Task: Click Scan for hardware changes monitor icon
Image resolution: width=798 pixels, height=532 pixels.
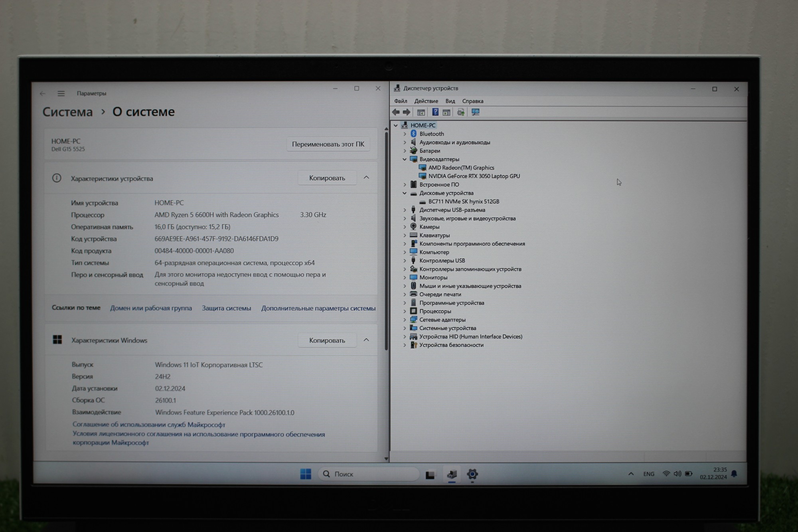Action: tap(475, 112)
